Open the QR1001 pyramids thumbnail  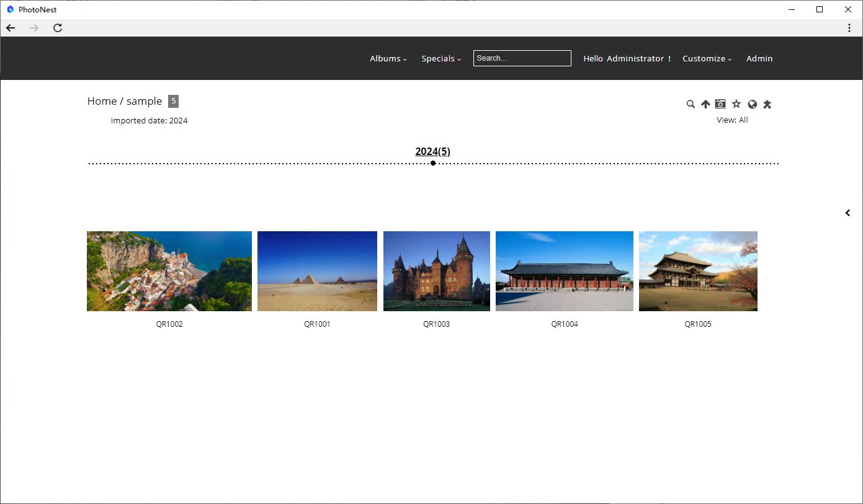[317, 271]
